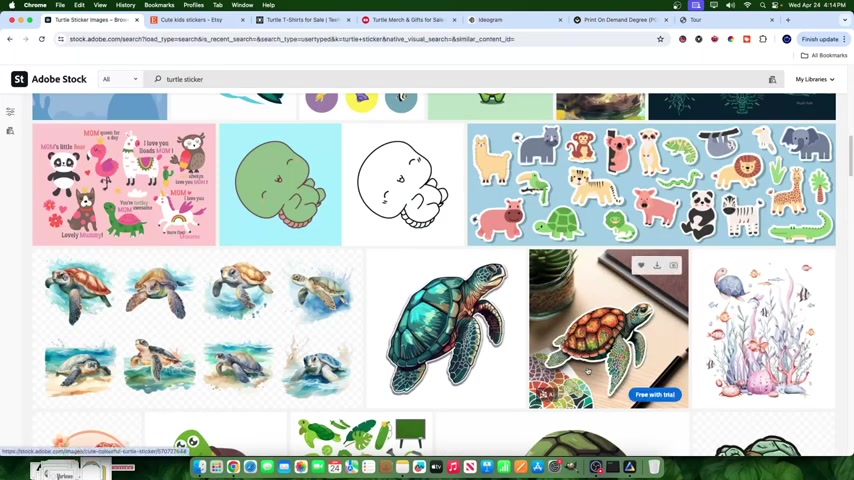Go back in browser history
The image size is (854, 480).
pos(10,39)
